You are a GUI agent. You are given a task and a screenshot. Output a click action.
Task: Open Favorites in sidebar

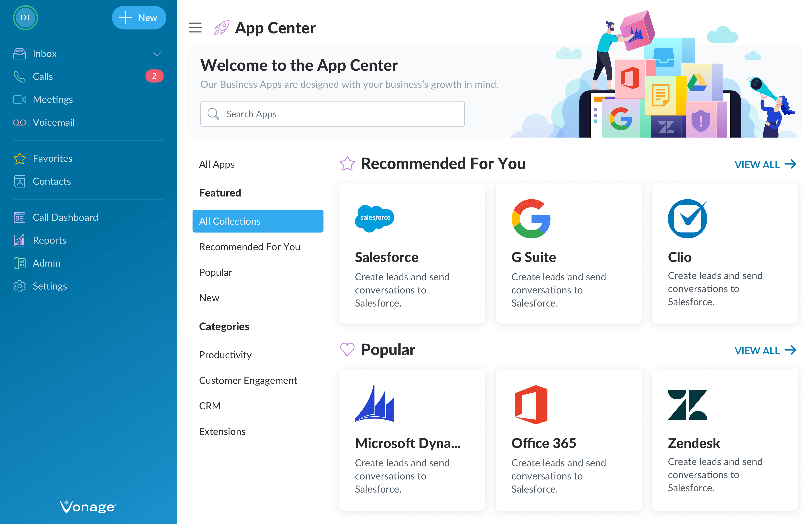coord(52,158)
